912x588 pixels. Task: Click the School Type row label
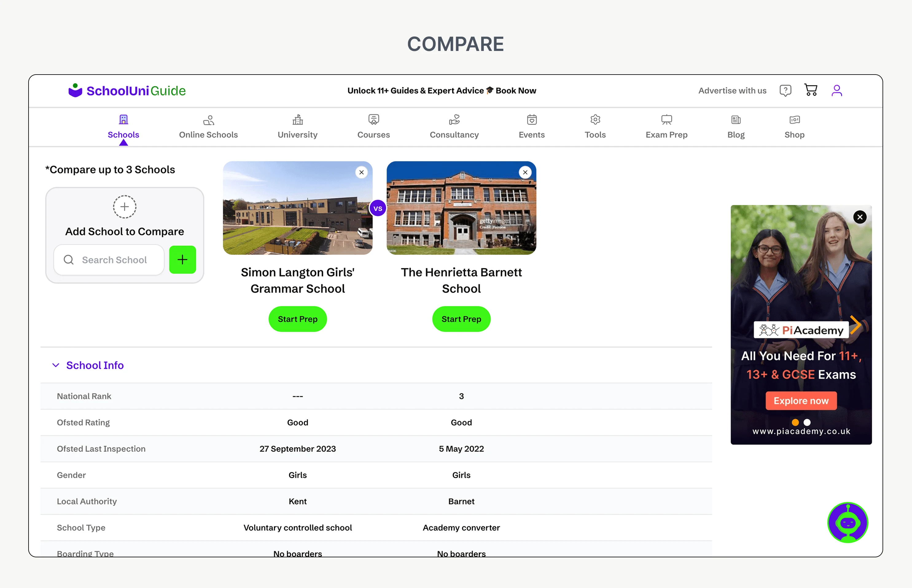tap(81, 528)
